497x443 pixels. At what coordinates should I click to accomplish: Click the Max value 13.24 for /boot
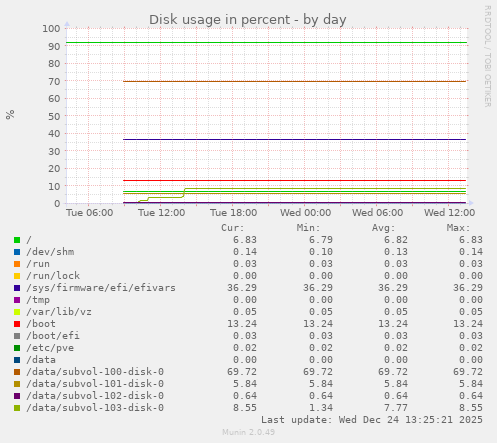468,324
